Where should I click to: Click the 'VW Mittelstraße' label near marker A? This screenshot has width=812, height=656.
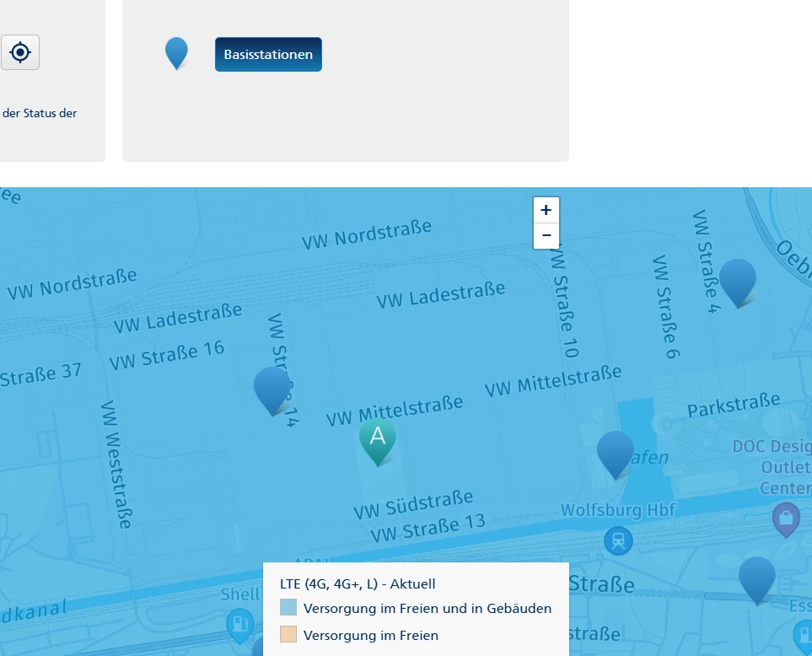coord(395,411)
